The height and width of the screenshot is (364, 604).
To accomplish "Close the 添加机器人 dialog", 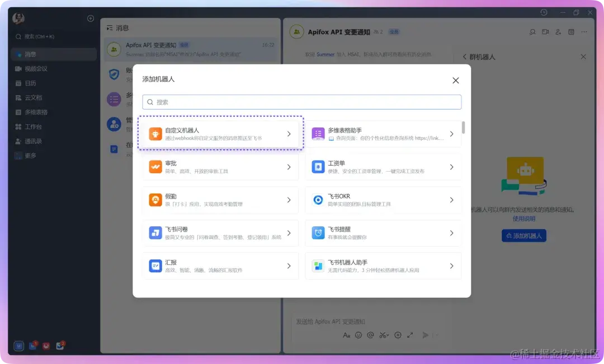I will 456,80.
